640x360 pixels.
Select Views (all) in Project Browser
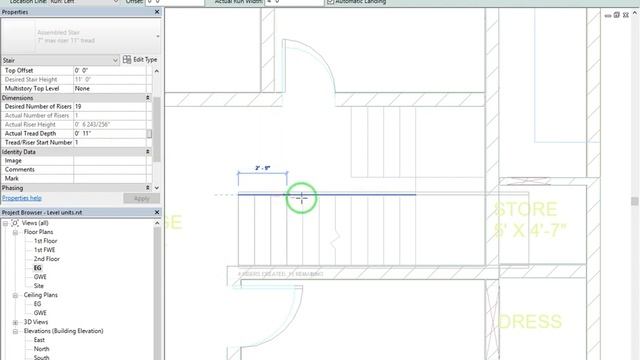[x=35, y=223]
